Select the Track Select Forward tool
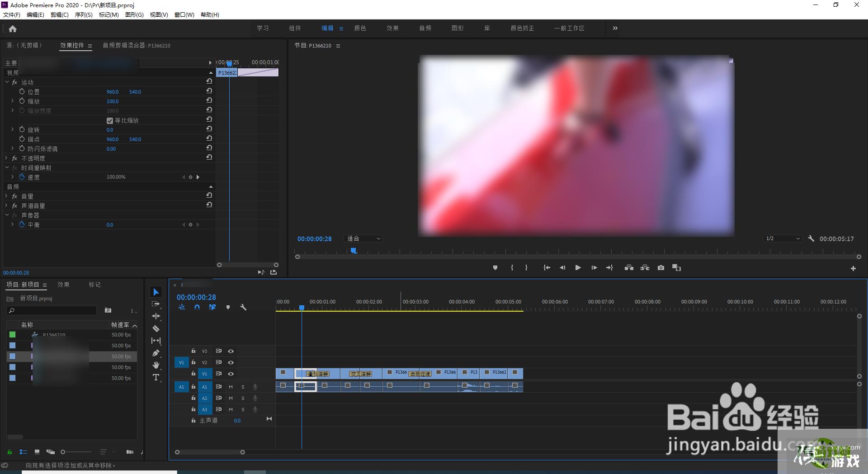868x474 pixels. [156, 304]
